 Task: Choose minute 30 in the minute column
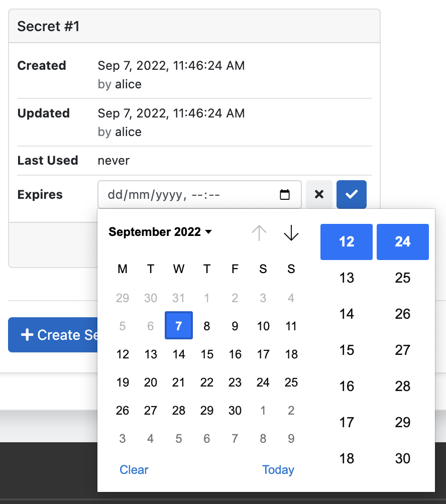[x=403, y=459]
